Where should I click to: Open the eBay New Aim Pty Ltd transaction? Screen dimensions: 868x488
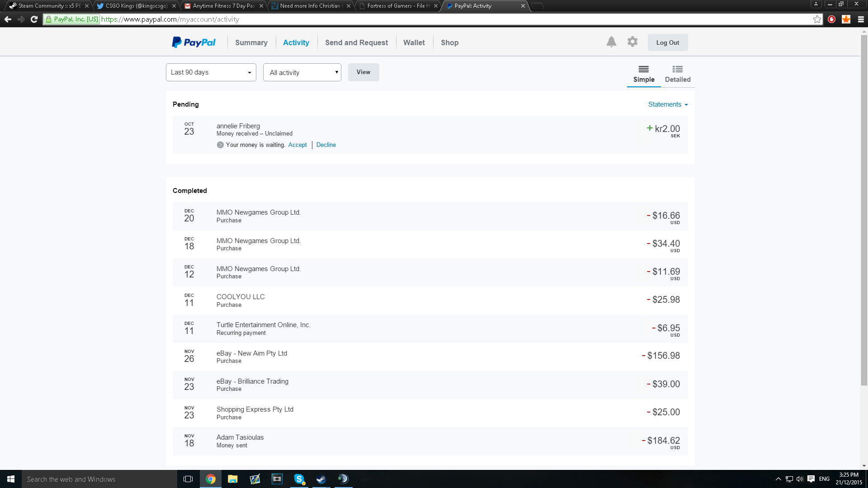[251, 353]
